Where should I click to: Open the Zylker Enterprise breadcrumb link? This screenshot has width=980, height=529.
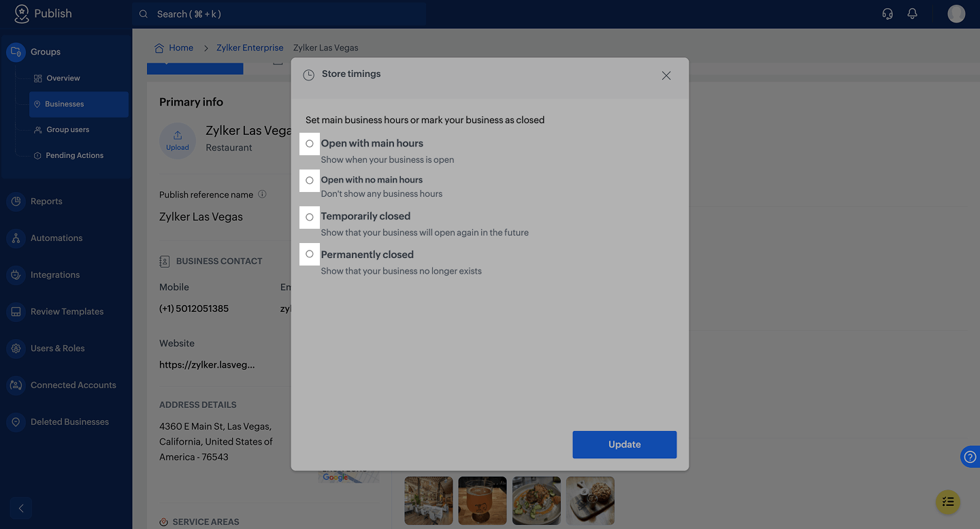(250, 48)
